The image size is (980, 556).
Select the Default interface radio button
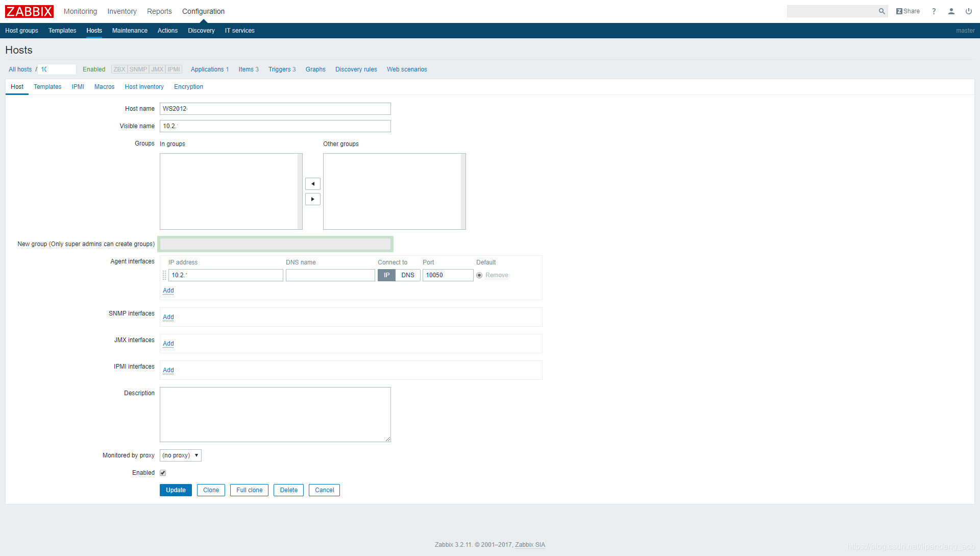point(479,275)
